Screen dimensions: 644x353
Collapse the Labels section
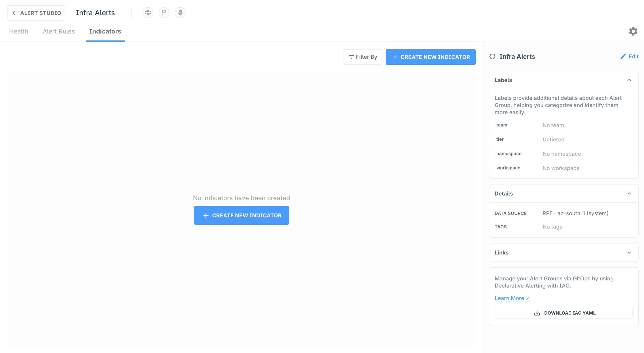(x=629, y=80)
